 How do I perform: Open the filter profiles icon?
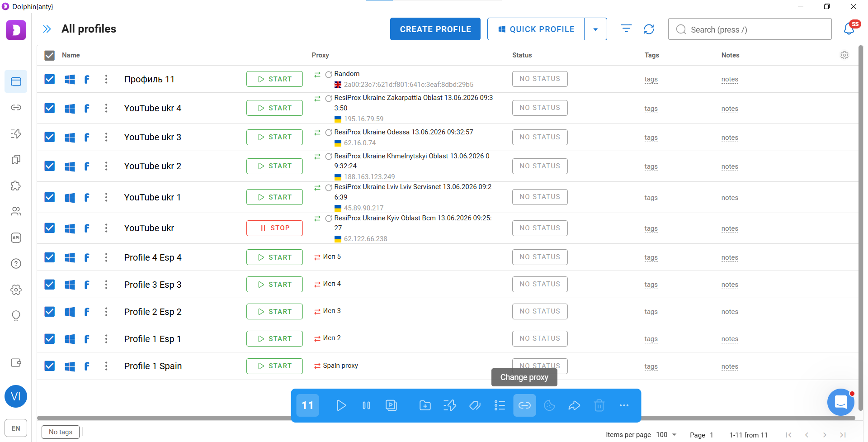tap(626, 29)
